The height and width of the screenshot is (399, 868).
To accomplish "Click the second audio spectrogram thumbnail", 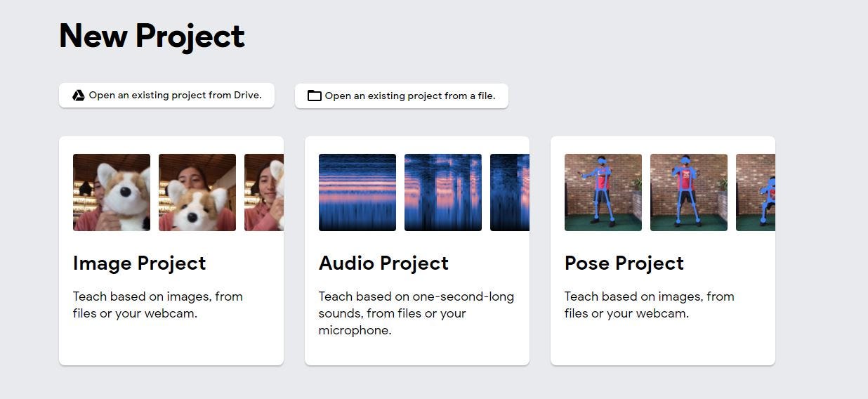I will (x=443, y=192).
